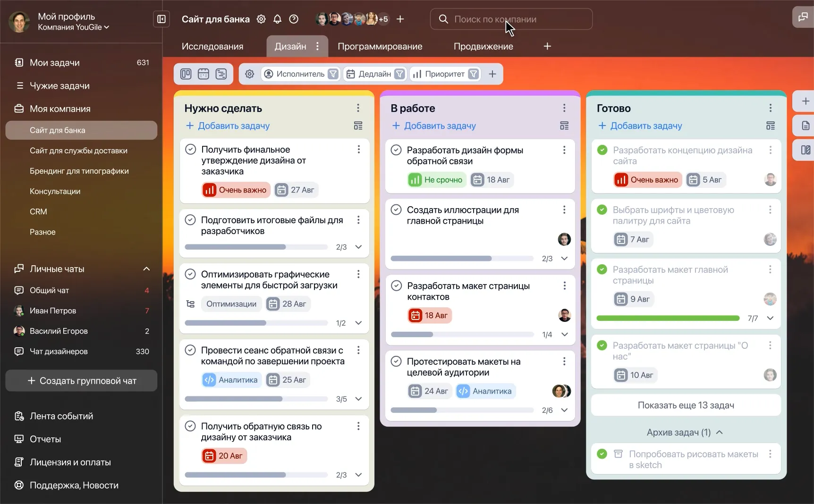
Task: Add new filter with plus icon
Action: tap(492, 74)
